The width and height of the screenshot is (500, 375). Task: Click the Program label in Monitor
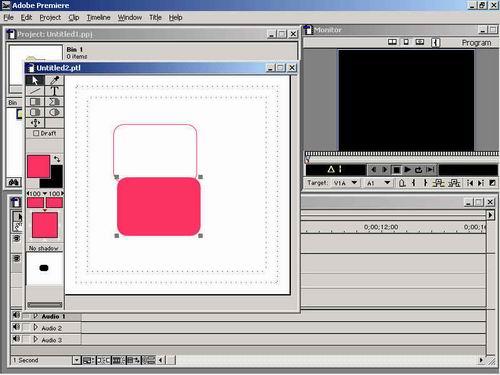coord(476,43)
